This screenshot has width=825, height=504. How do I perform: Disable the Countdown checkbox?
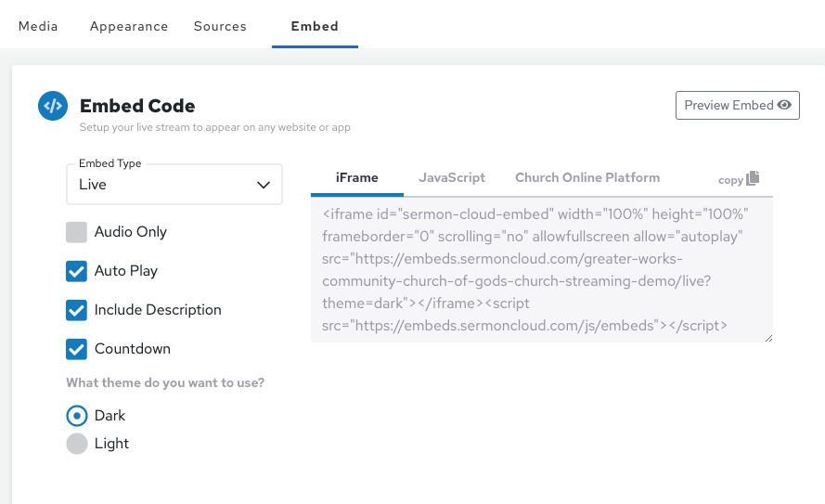77,349
